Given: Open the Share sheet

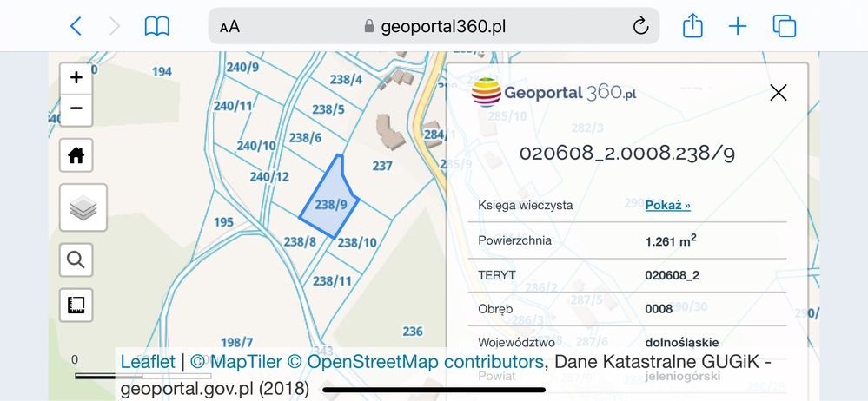Looking at the screenshot, I should tap(692, 25).
